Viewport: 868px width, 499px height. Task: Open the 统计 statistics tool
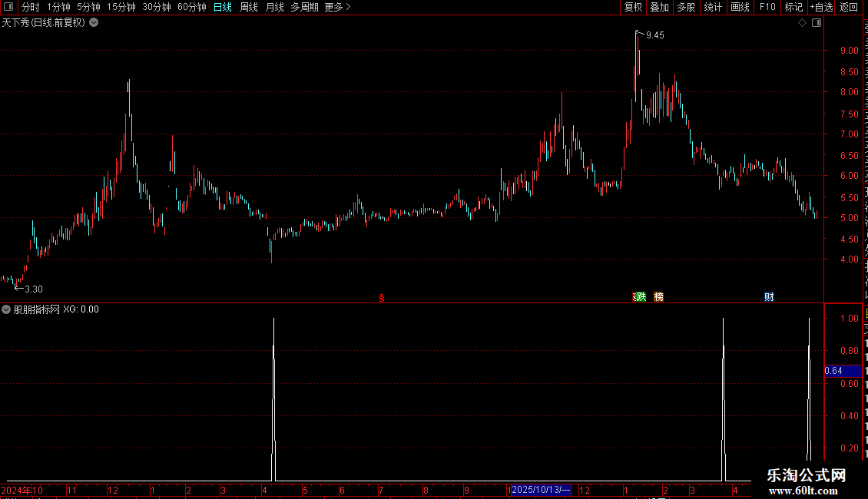712,7
